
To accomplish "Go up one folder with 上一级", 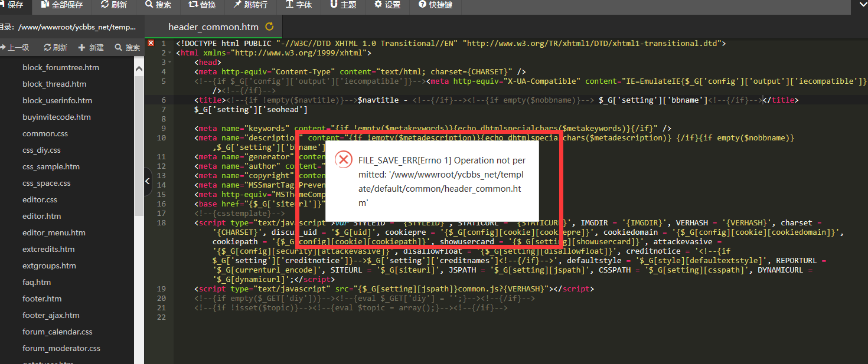I will click(14, 47).
